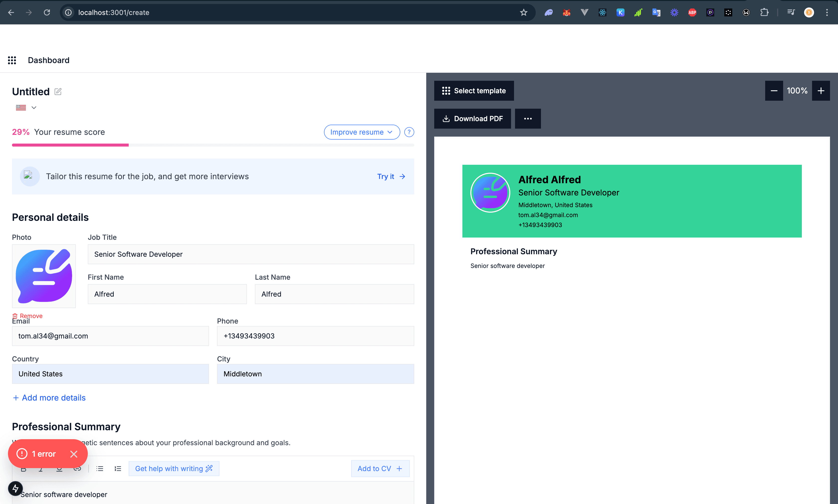
Task: Click Download PDF button
Action: click(x=472, y=119)
